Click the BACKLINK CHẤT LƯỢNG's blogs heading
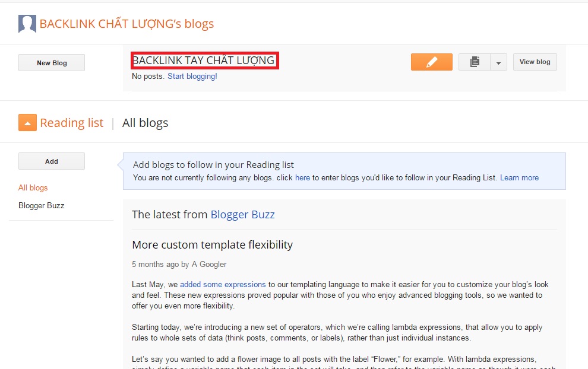The width and height of the screenshot is (588, 369). pyautogui.click(x=127, y=24)
